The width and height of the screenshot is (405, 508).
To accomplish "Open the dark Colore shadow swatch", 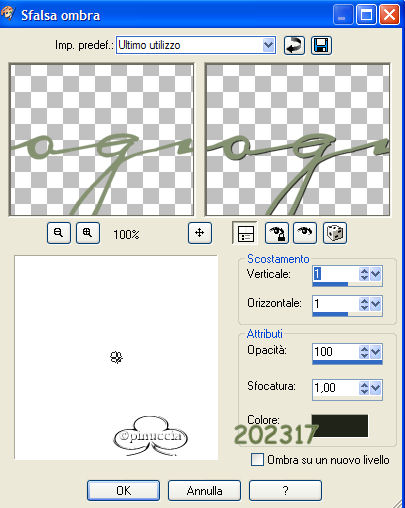I will coord(340,425).
